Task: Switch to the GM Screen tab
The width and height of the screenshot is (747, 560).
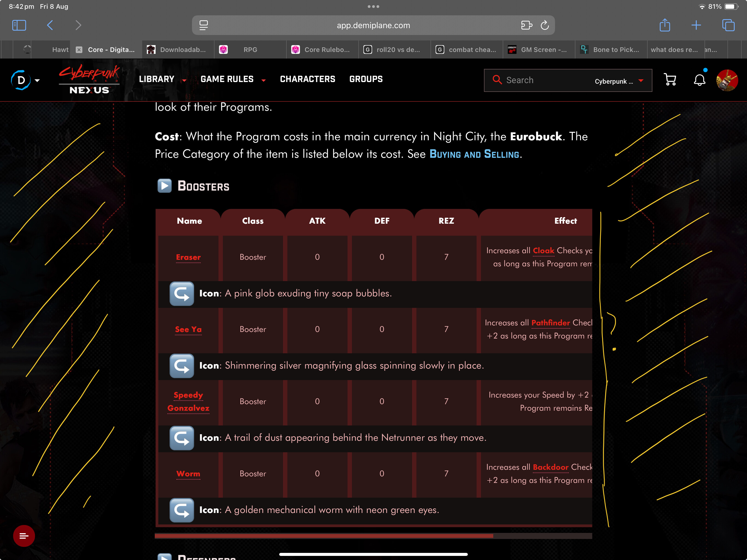Action: coord(539,50)
